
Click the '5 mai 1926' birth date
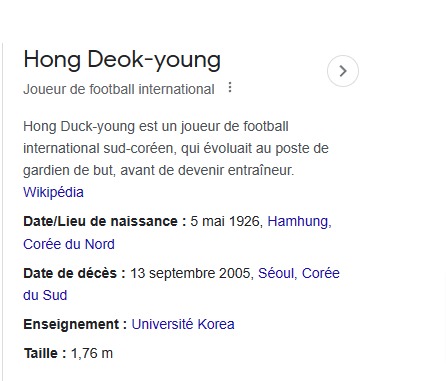coord(225,222)
